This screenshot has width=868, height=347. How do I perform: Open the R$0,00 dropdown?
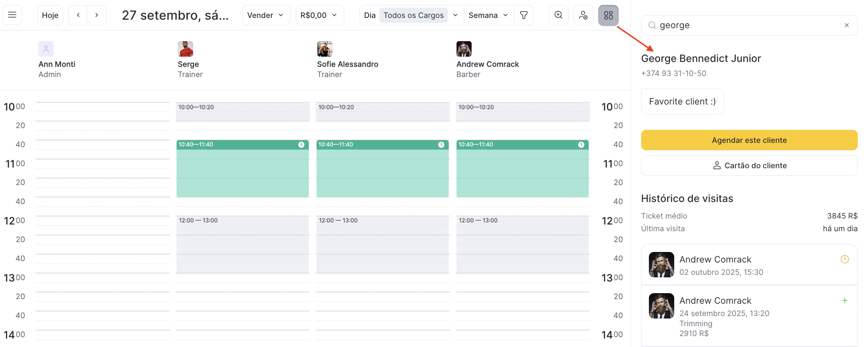319,15
